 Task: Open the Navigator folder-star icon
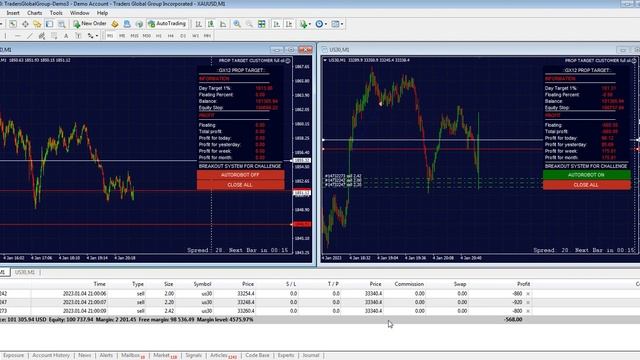tap(37, 24)
